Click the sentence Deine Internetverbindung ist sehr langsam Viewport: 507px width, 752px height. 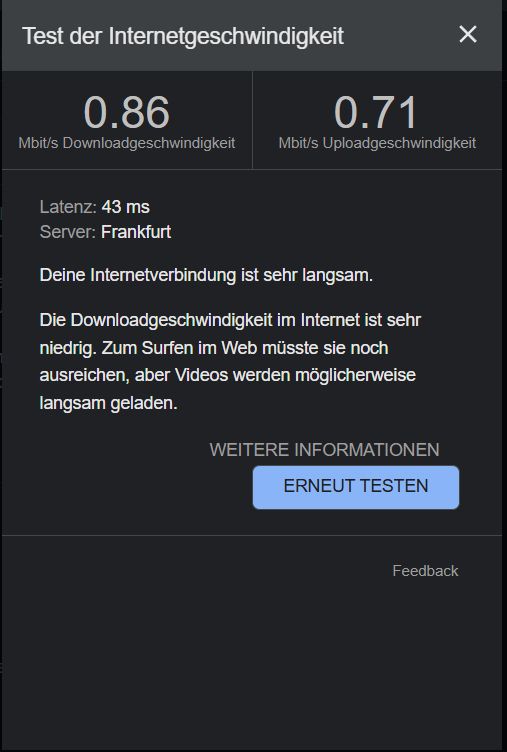pos(206,275)
